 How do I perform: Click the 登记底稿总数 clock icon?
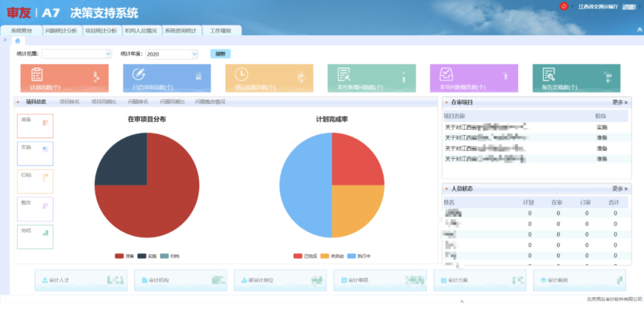tap(241, 74)
